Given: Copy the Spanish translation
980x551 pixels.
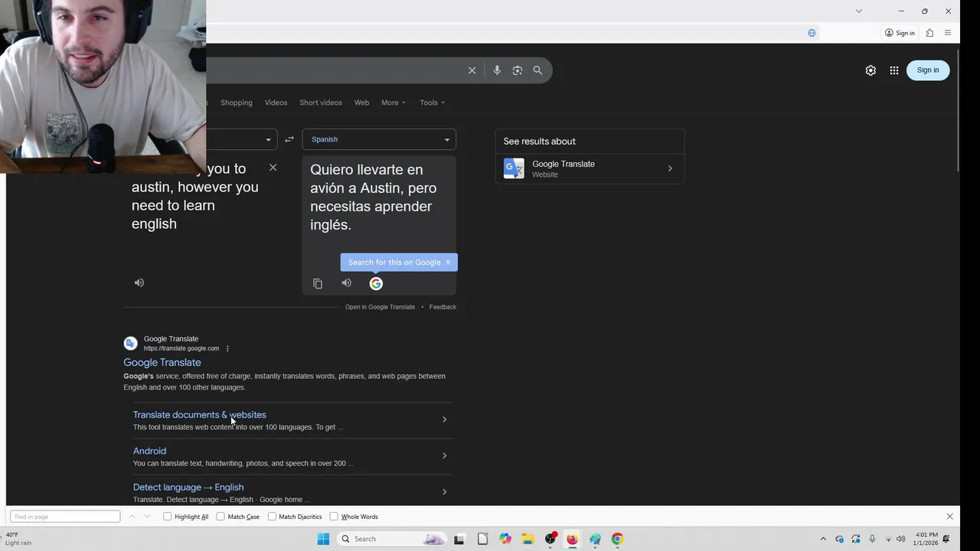Looking at the screenshot, I should pos(318,284).
